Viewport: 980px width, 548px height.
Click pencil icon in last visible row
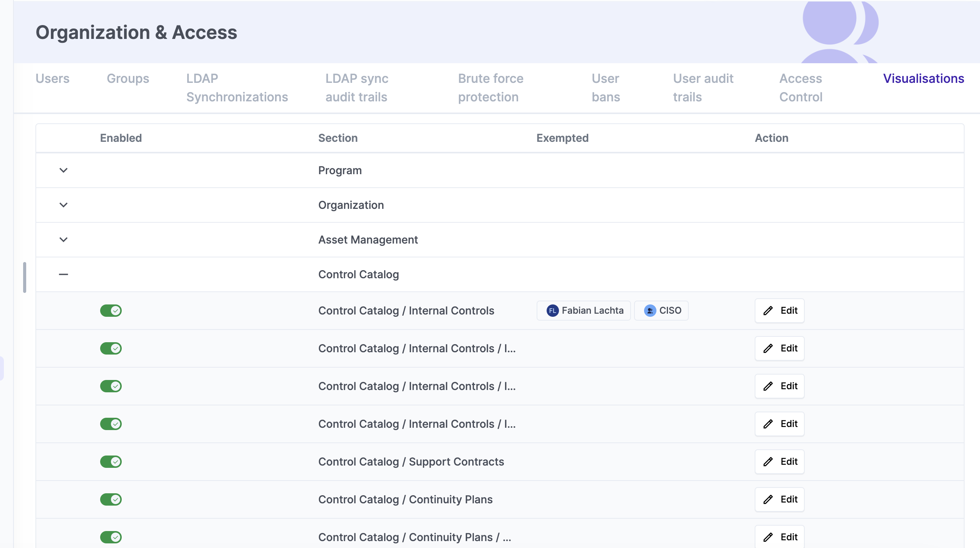click(768, 537)
